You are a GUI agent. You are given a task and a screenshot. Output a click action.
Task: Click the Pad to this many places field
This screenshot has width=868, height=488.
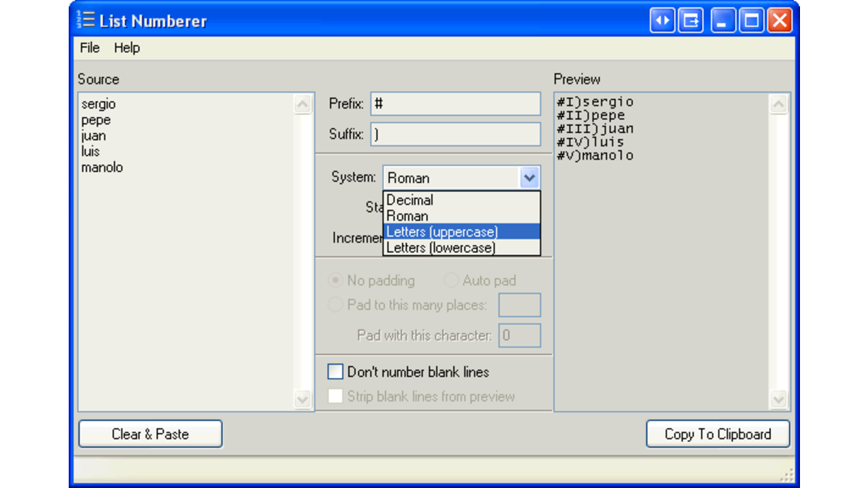(x=520, y=305)
